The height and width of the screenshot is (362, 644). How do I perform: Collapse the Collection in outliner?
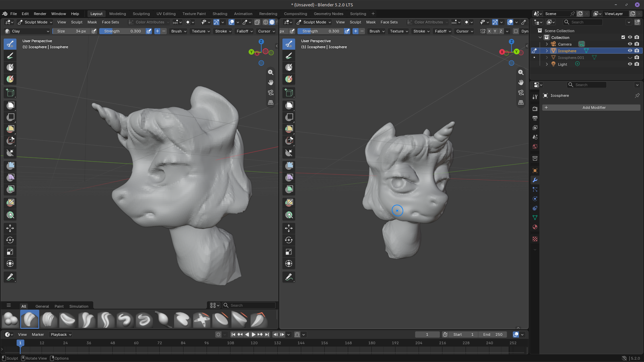coord(540,37)
